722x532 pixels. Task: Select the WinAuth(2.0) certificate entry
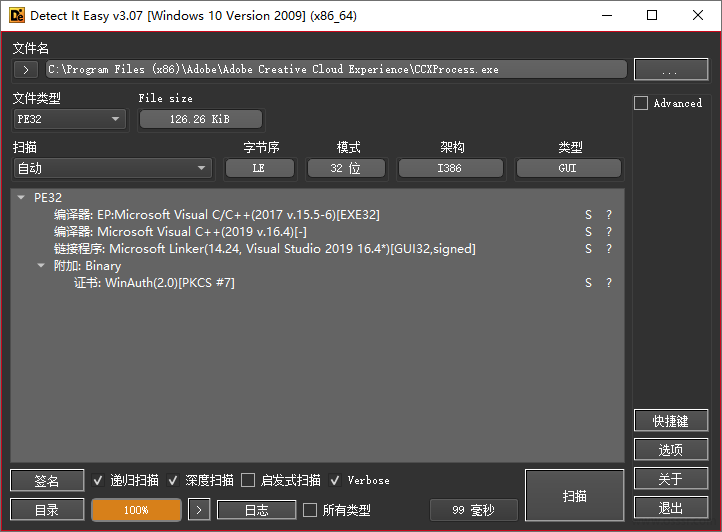coord(169,283)
